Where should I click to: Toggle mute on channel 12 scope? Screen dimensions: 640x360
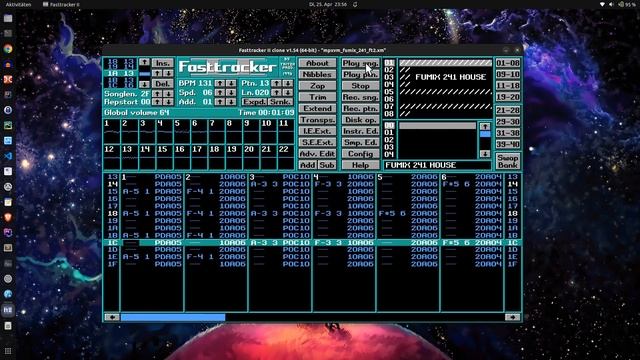[x=111, y=157]
